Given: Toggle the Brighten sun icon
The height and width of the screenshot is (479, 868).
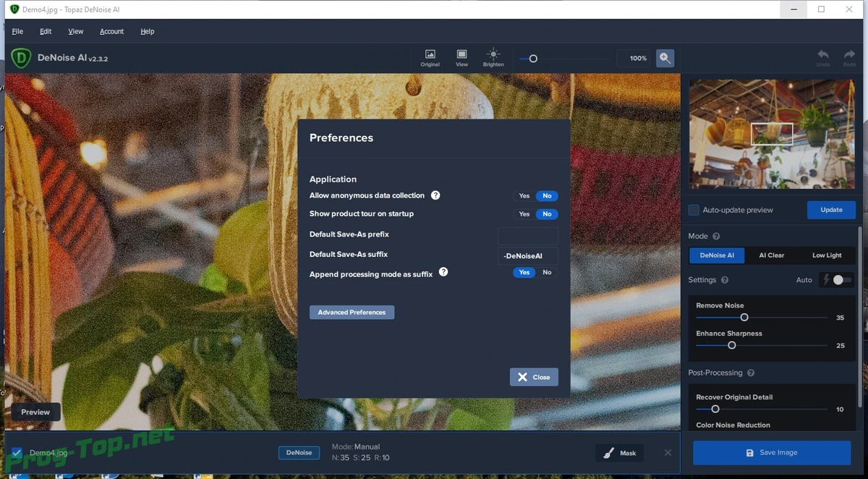Looking at the screenshot, I should coord(493,54).
